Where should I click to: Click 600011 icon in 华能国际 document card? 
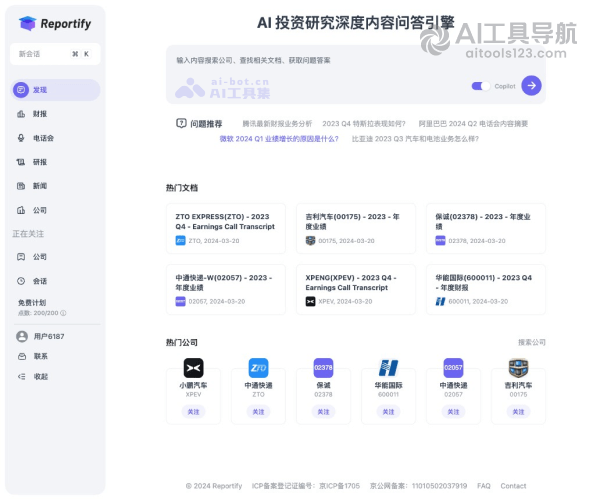click(x=440, y=301)
